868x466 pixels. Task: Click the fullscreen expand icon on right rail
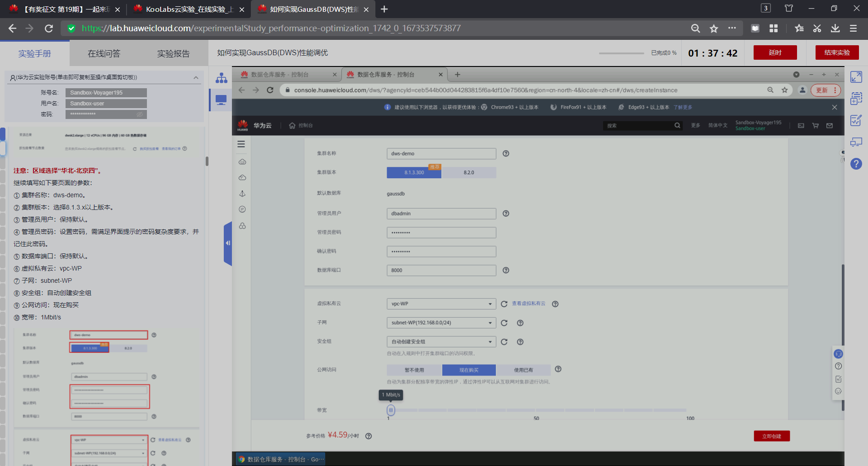click(856, 77)
